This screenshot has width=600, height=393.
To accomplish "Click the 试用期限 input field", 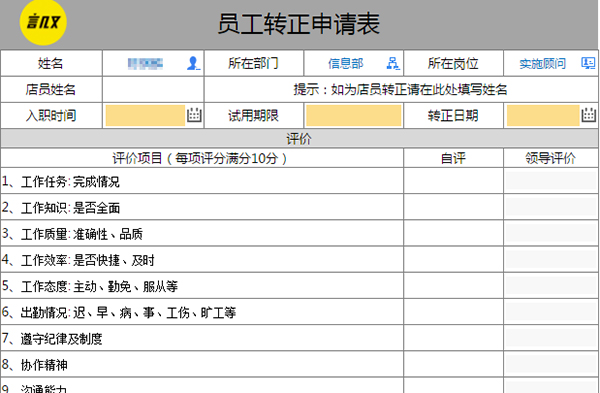I will coord(354,116).
